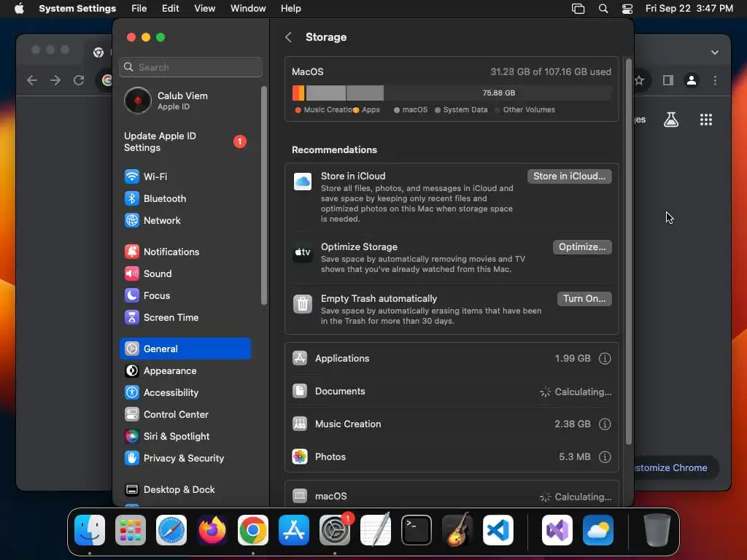Click the Photos storage row
747x560 pixels.
point(452,457)
